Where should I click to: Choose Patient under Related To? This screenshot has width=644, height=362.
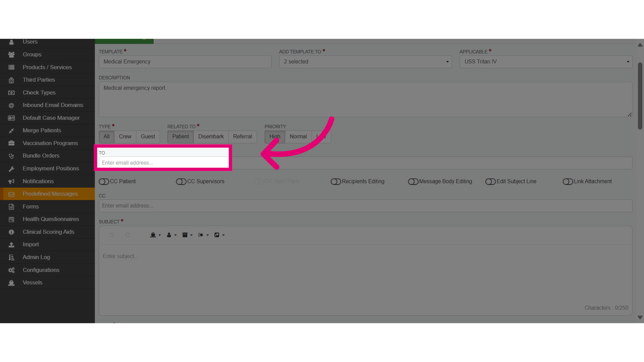180,137
